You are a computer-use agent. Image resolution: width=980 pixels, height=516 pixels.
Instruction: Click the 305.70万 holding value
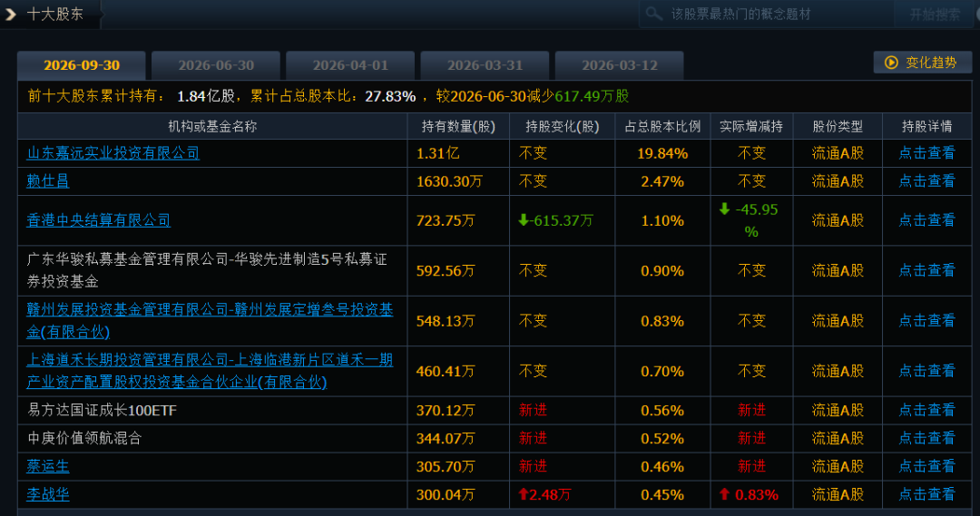pos(446,467)
